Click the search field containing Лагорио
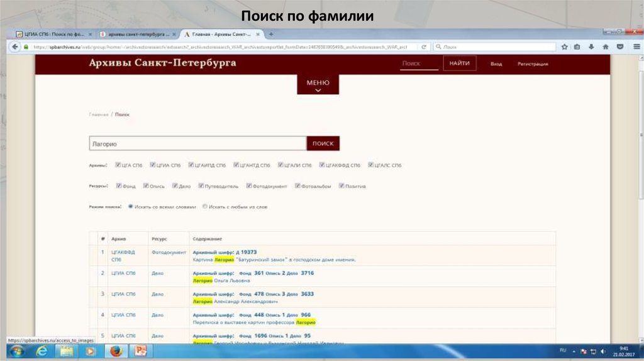 (197, 143)
